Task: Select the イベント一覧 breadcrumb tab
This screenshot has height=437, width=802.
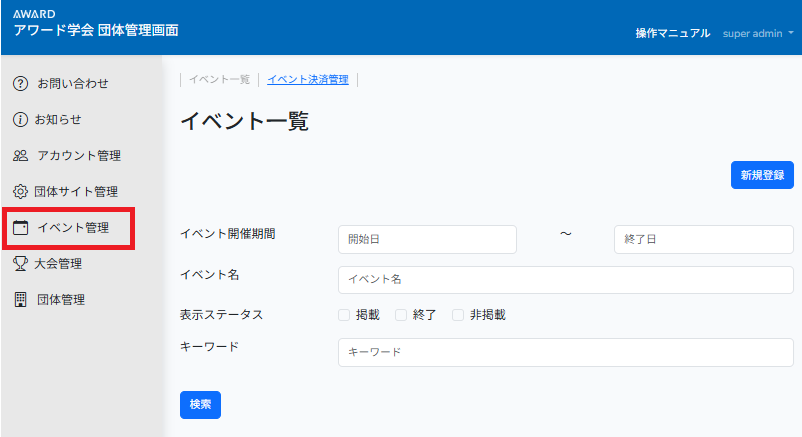Action: (219, 80)
